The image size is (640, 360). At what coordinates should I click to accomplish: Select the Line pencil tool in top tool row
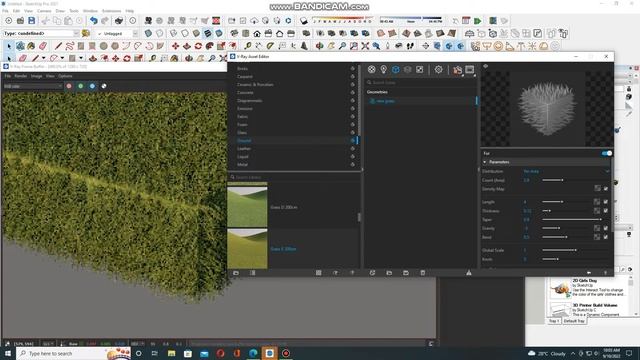click(58, 46)
